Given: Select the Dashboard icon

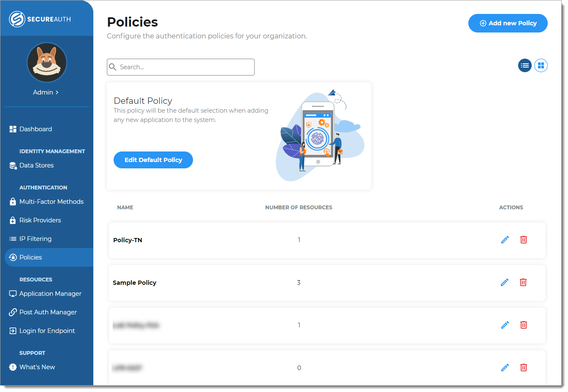Looking at the screenshot, I should [x=12, y=129].
